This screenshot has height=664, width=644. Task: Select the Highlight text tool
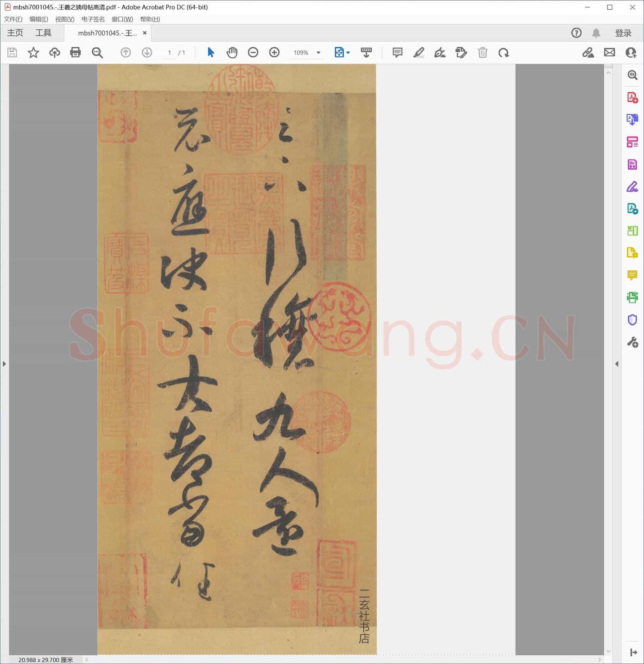pyautogui.click(x=419, y=52)
